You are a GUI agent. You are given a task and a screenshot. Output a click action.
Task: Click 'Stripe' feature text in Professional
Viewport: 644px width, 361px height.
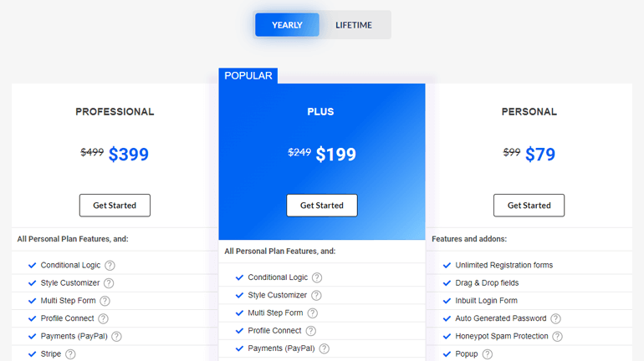pos(50,353)
